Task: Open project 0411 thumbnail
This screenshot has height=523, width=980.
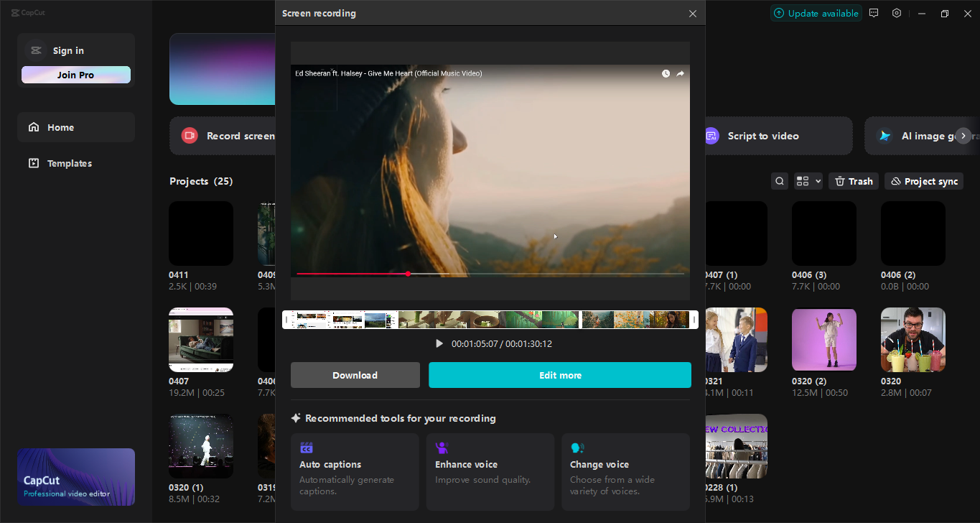Action: [x=201, y=233]
